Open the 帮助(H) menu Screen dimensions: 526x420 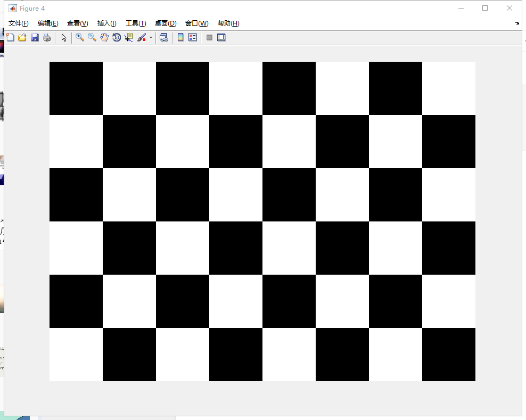(228, 23)
